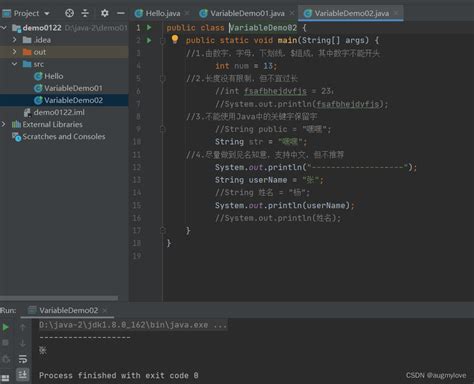The height and width of the screenshot is (384, 474).
Task: Click the Project panel horizontal scrollbar
Action: click(59, 298)
